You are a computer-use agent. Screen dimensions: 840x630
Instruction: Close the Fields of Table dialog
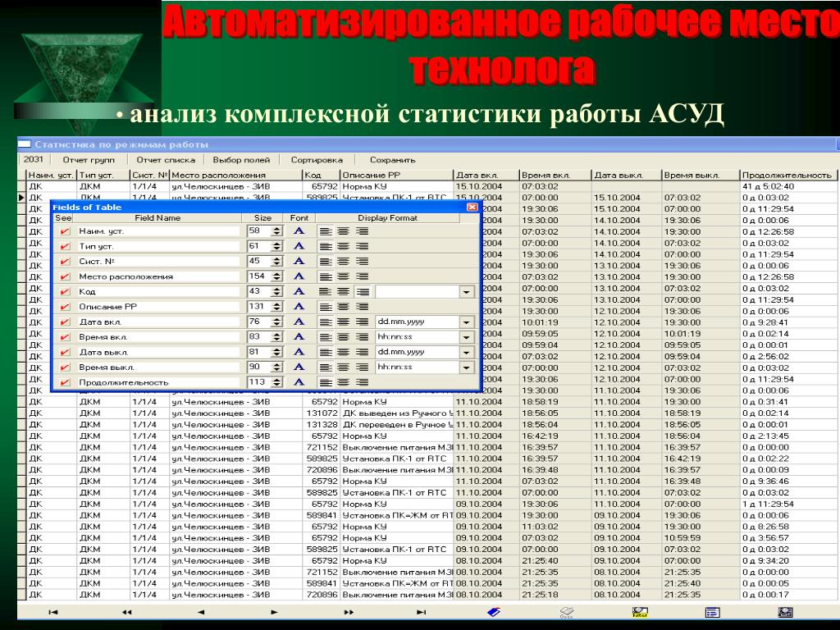point(472,207)
